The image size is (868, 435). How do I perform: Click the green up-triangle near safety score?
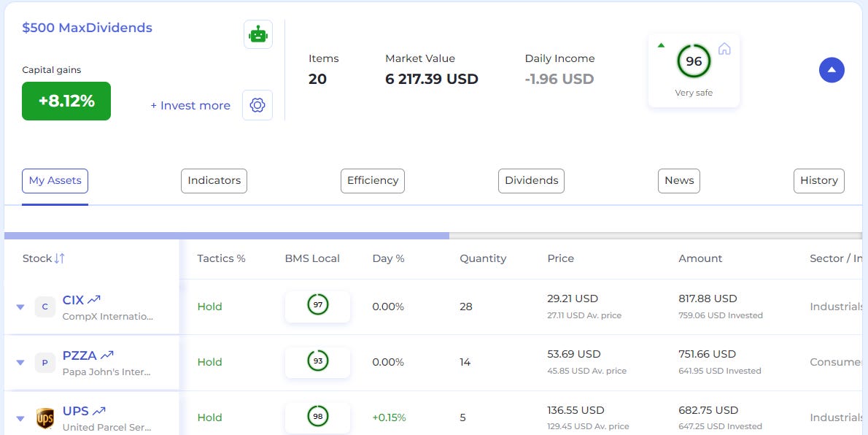pyautogui.click(x=660, y=45)
